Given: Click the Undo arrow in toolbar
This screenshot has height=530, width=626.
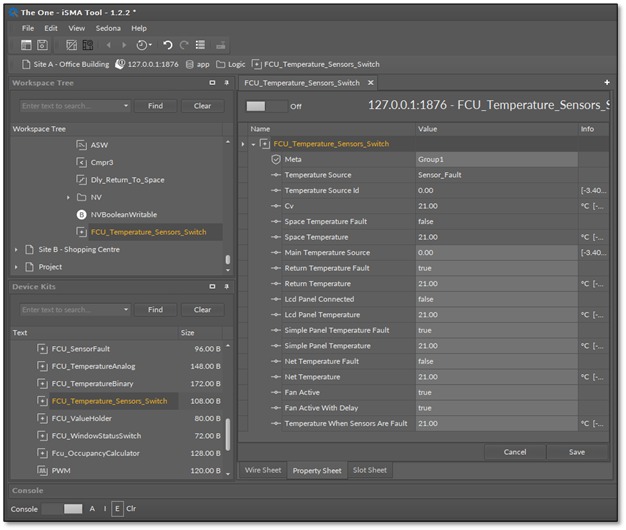Looking at the screenshot, I should tap(167, 45).
